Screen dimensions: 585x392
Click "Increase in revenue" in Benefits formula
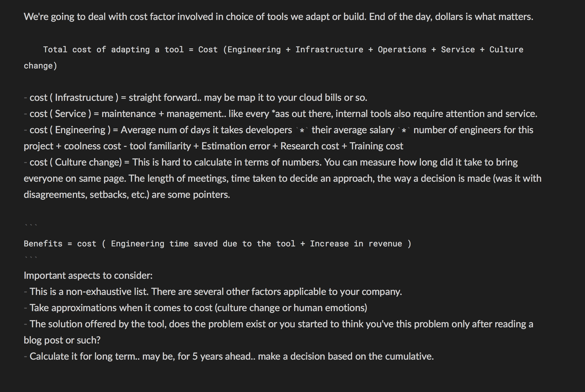pos(356,244)
